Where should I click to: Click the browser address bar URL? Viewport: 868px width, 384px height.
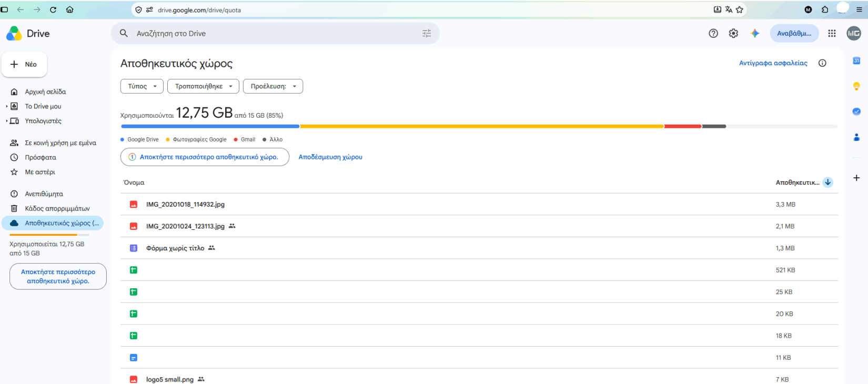(199, 10)
